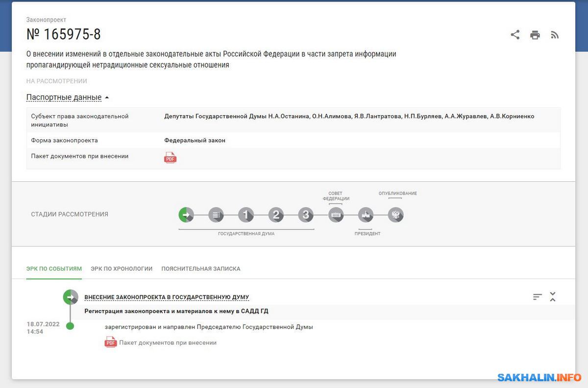Click the publication stage icon

[x=396, y=215]
